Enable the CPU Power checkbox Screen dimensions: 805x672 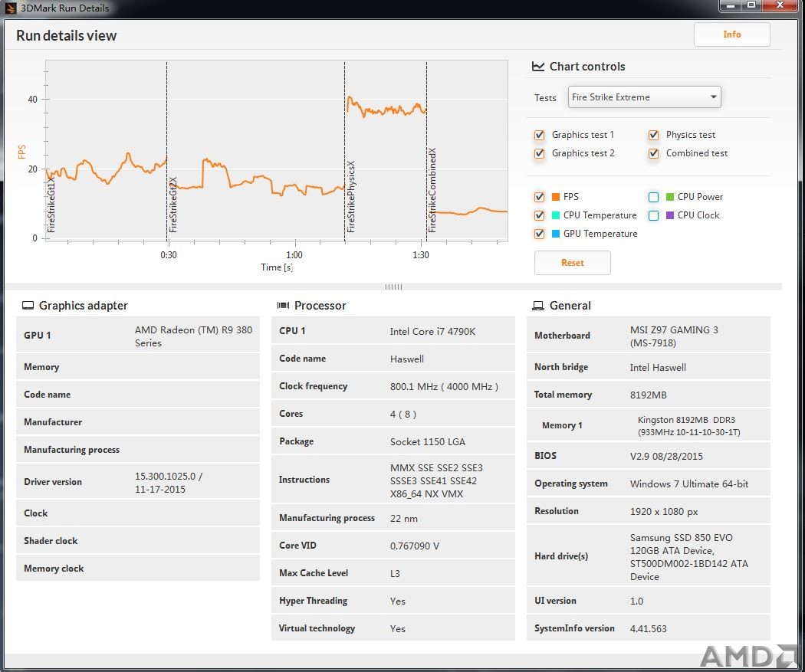[x=653, y=197]
